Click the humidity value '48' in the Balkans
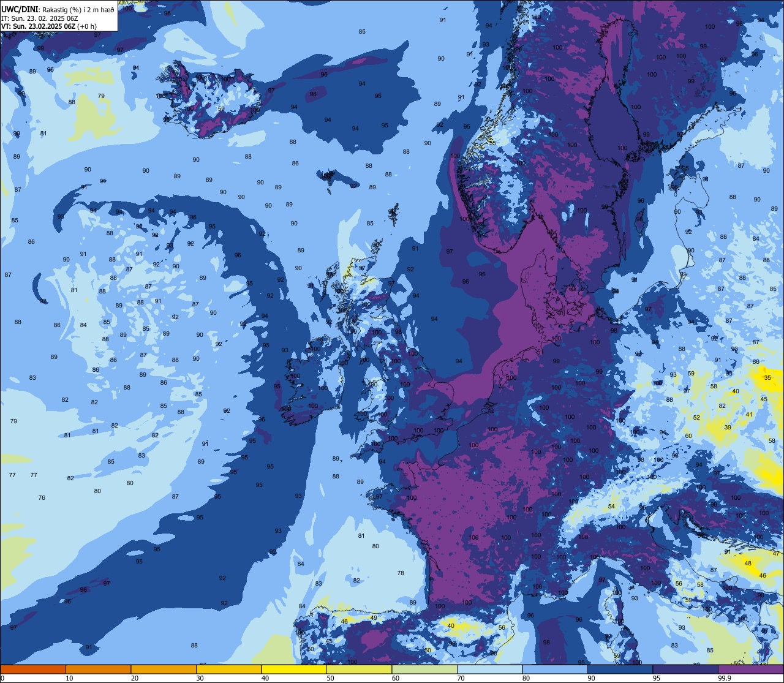 click(x=747, y=563)
